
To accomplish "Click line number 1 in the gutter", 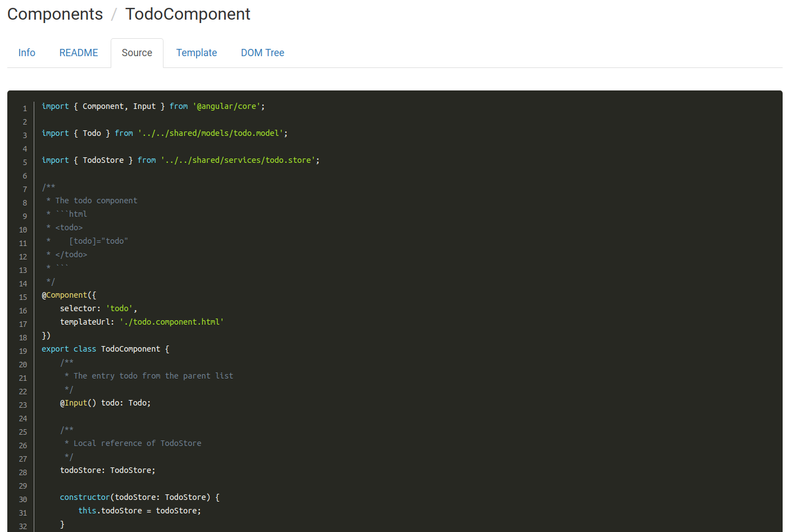I will click(25, 108).
